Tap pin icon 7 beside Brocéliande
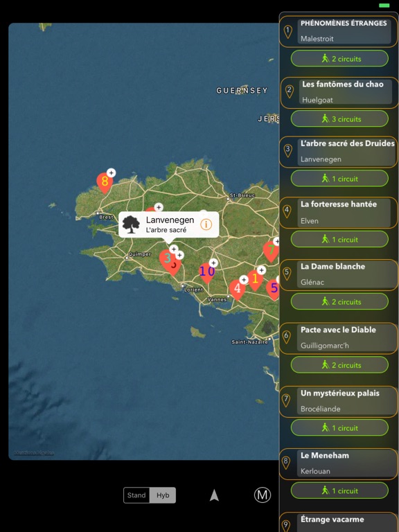Screen dimensions: 399x532 (286, 400)
